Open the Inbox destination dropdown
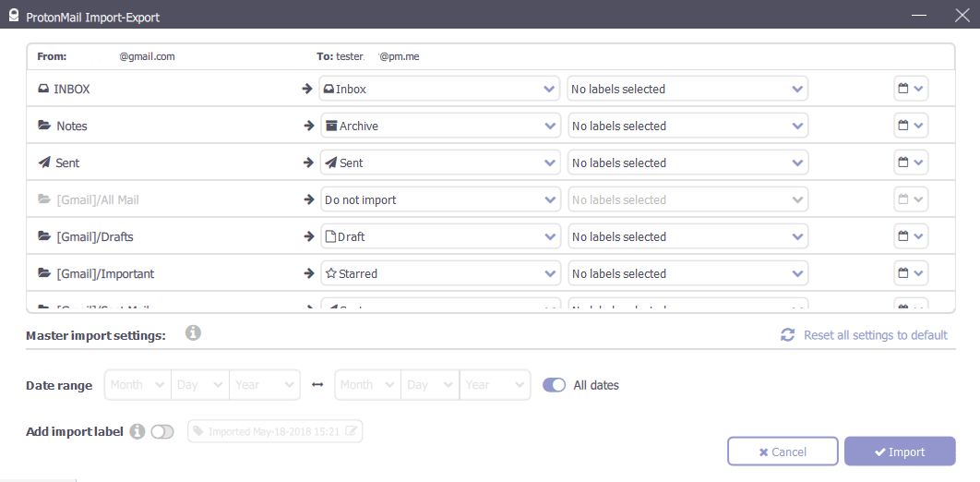Viewport: 980px width, 482px height. point(439,89)
